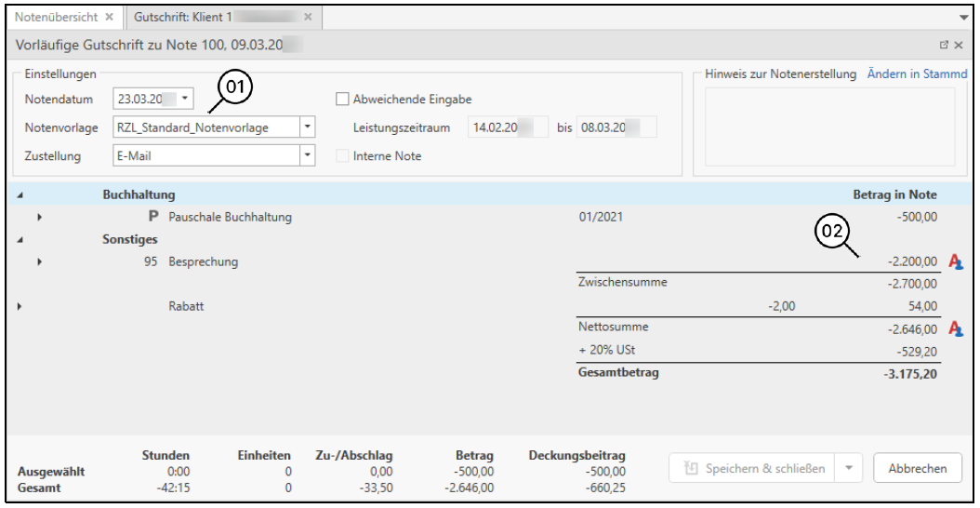The width and height of the screenshot is (980, 508).
Task: Open the Notendatum date picker dropdown
Action: coord(185,99)
